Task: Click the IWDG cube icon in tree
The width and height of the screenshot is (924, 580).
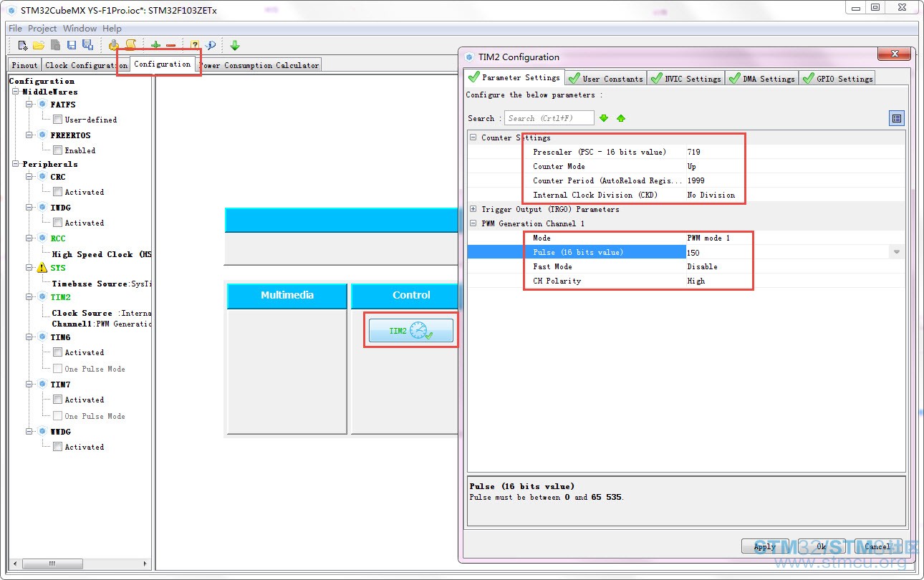Action: coord(42,208)
